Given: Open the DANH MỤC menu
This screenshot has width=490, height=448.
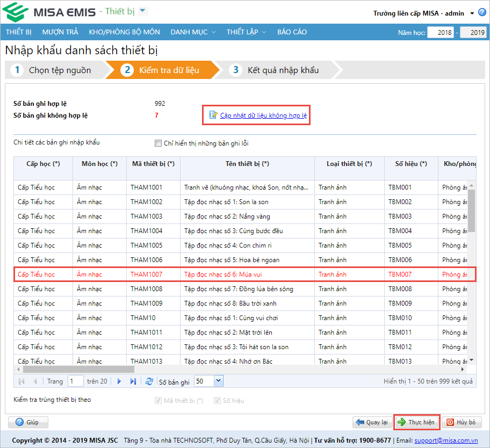Looking at the screenshot, I should [193, 32].
